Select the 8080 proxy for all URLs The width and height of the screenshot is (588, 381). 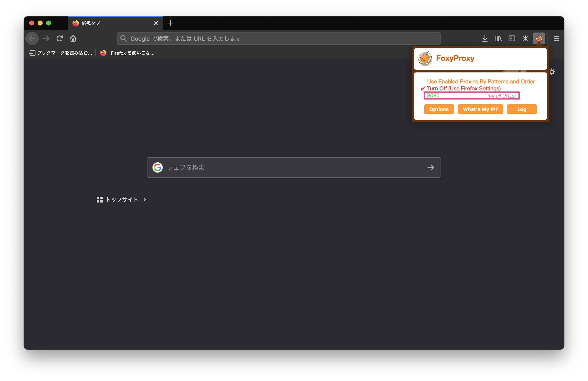472,96
